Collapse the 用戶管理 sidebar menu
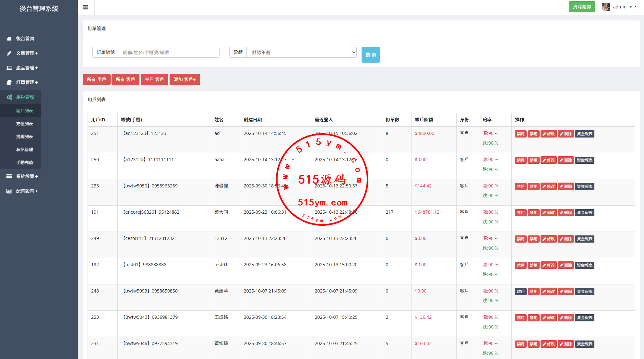This screenshot has width=644, height=359. pyautogui.click(x=27, y=97)
